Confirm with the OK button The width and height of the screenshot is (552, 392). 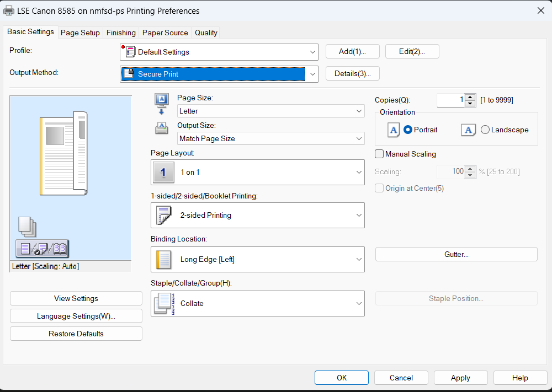coord(342,378)
